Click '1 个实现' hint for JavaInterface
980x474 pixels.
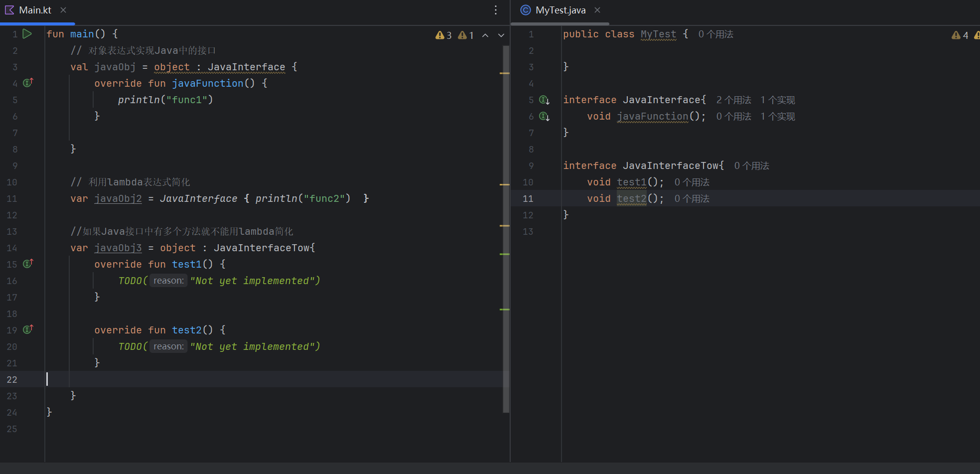[x=778, y=100]
